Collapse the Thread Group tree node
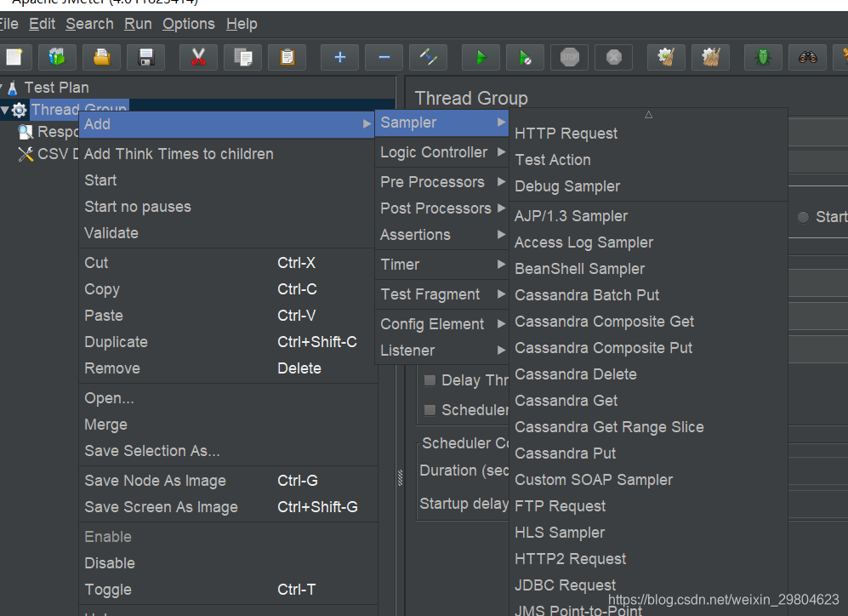Screen dimensions: 848x616 pyautogui.click(x=4, y=111)
